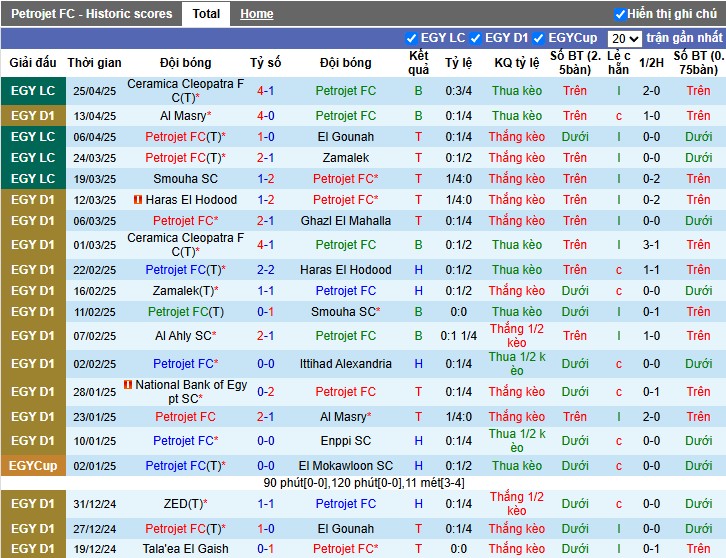The width and height of the screenshot is (726, 558).
Task: Open the 20 recent matches dropdown
Action: pyautogui.click(x=624, y=38)
